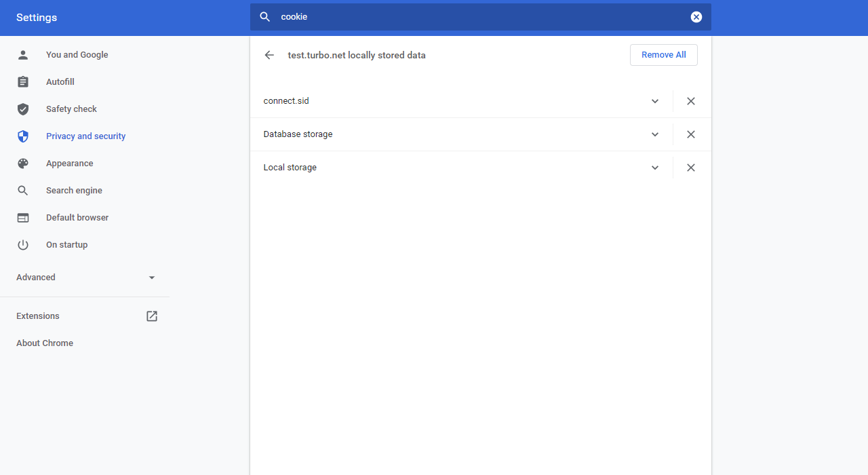Go to Search engine settings
Screen dimensions: 868x475
(74, 191)
